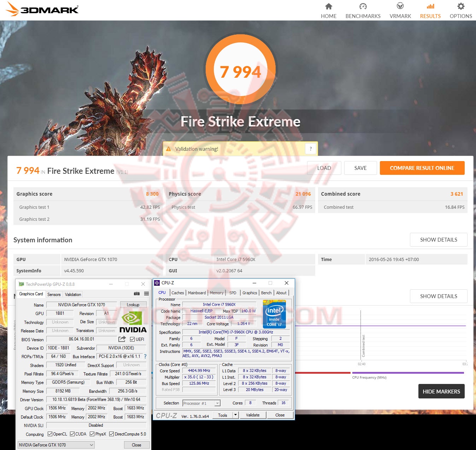Click the Save button
The width and height of the screenshot is (476, 450).
pos(360,168)
